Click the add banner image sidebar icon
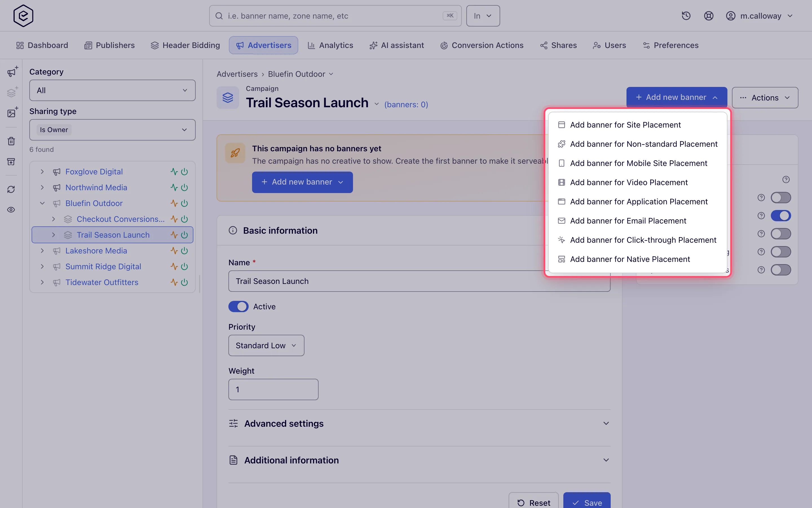The height and width of the screenshot is (508, 812). coord(12,113)
